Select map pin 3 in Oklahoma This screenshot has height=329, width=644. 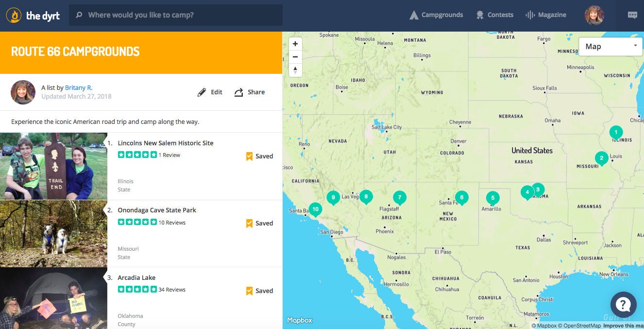pos(538,190)
